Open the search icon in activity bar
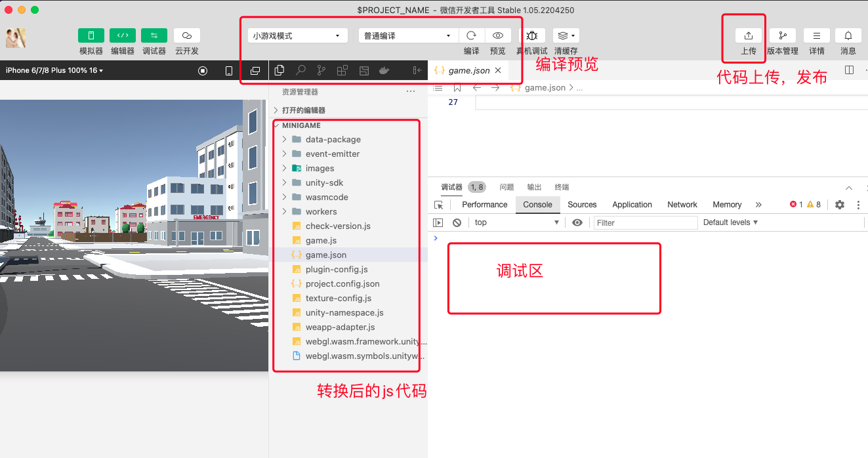The height and width of the screenshot is (458, 868). point(300,70)
